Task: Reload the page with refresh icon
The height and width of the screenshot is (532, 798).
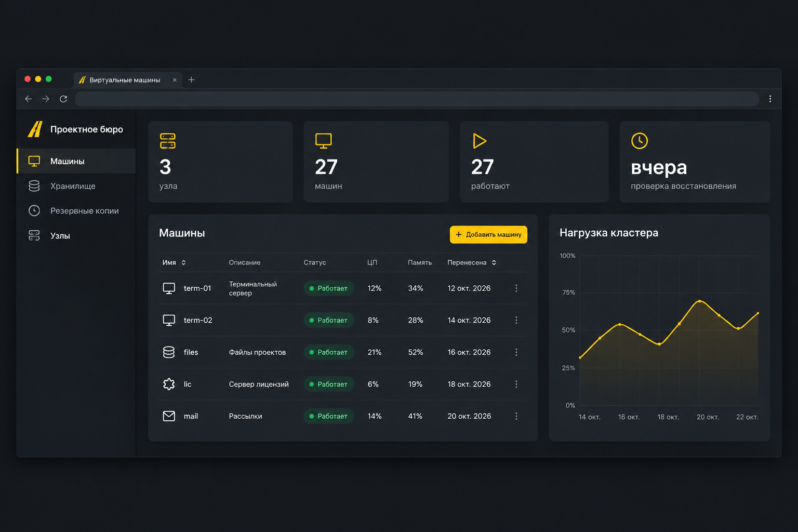Action: pos(63,99)
